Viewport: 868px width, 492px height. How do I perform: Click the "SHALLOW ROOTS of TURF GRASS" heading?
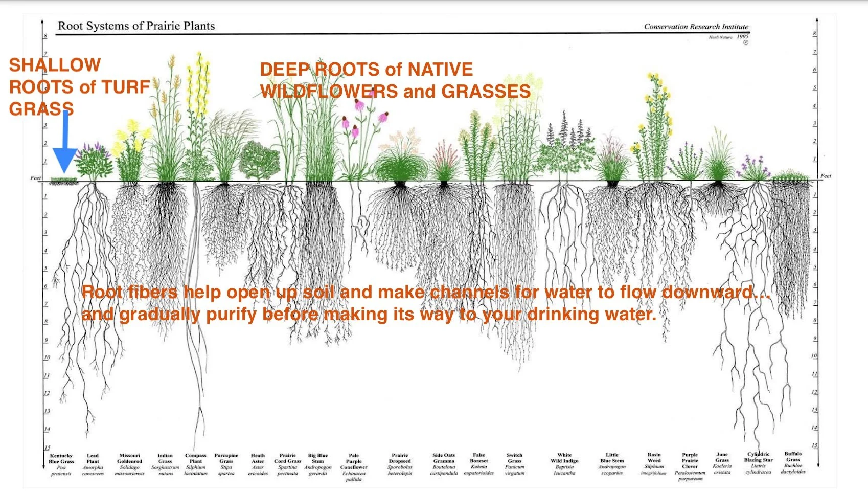(79, 87)
